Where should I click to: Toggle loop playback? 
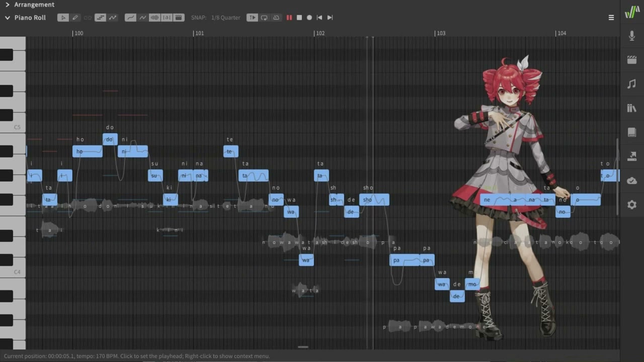264,18
